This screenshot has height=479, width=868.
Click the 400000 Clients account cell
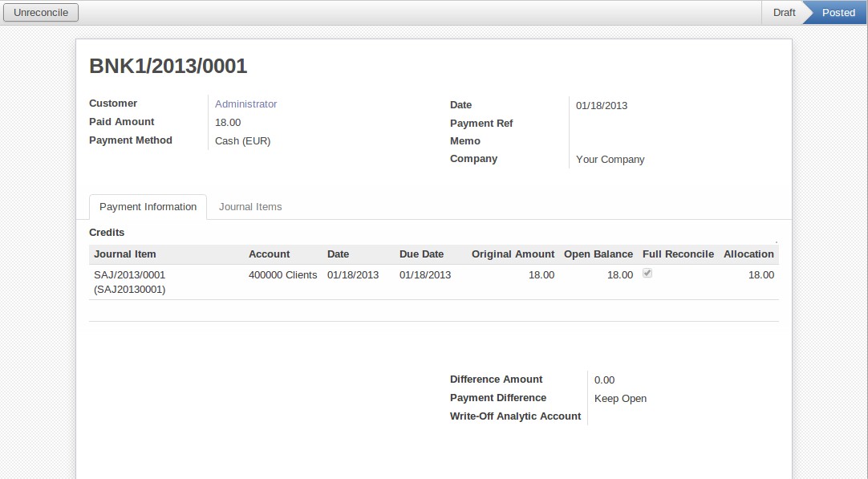tap(282, 275)
